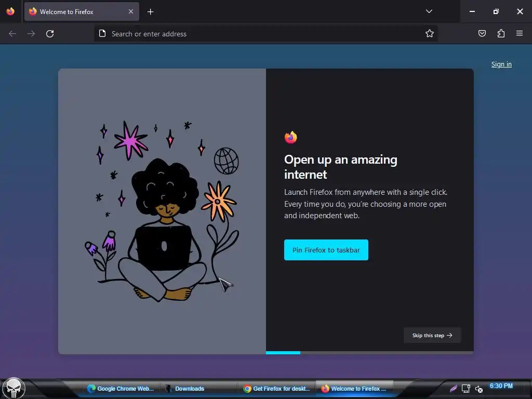Click the welcome illustration image
Screen dimensions: 532x399
(162, 211)
